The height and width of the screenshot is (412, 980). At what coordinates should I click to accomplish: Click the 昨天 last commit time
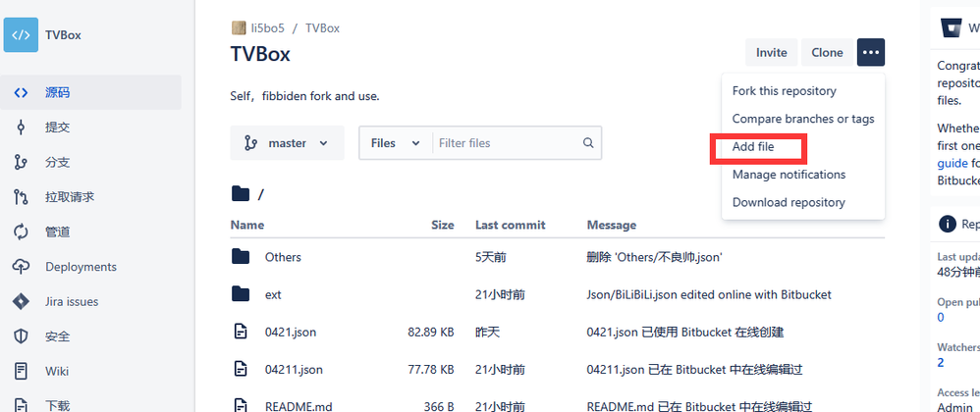click(487, 333)
